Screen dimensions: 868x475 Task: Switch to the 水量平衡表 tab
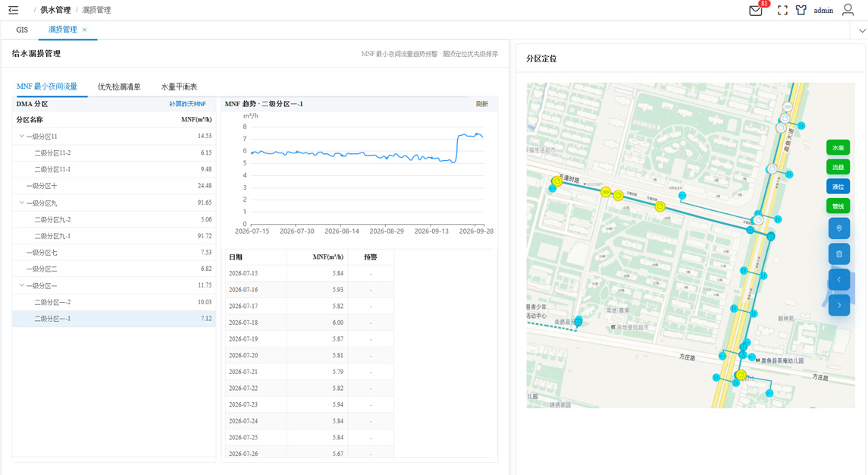pos(179,87)
